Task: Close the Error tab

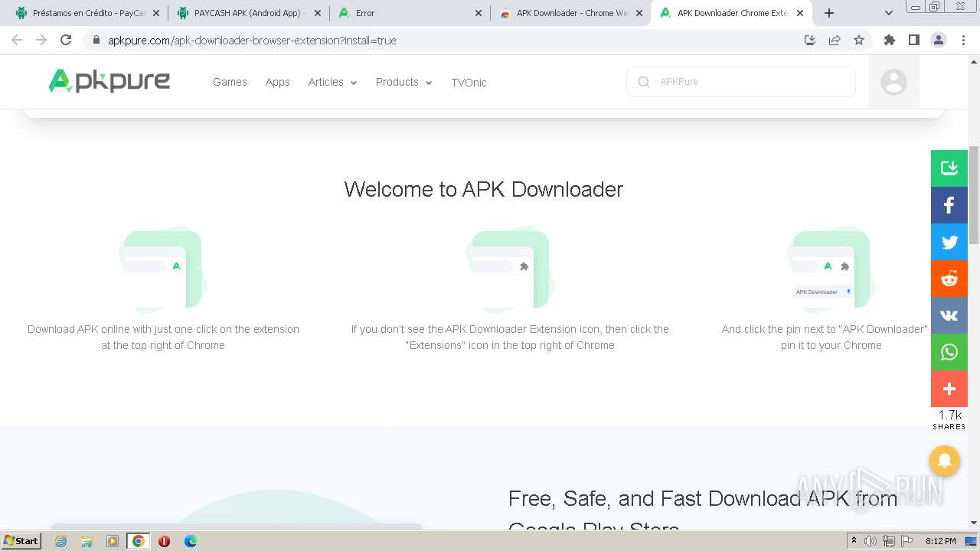Action: (x=479, y=13)
